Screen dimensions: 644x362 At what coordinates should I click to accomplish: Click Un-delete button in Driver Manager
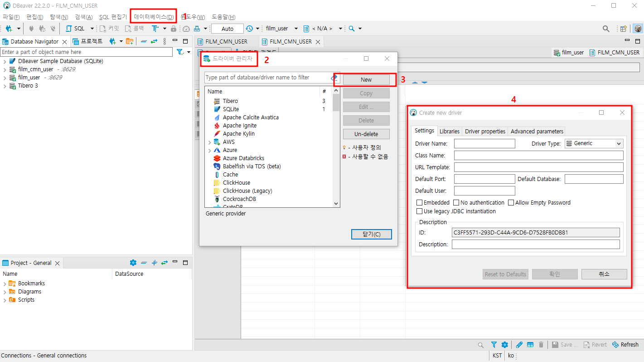(x=366, y=134)
